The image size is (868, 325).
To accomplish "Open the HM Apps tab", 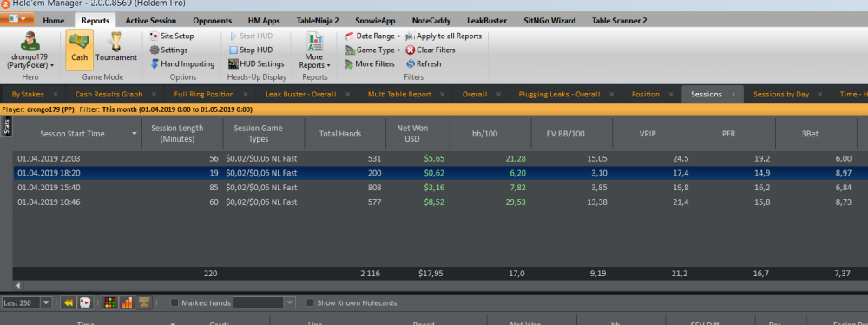I will point(264,21).
